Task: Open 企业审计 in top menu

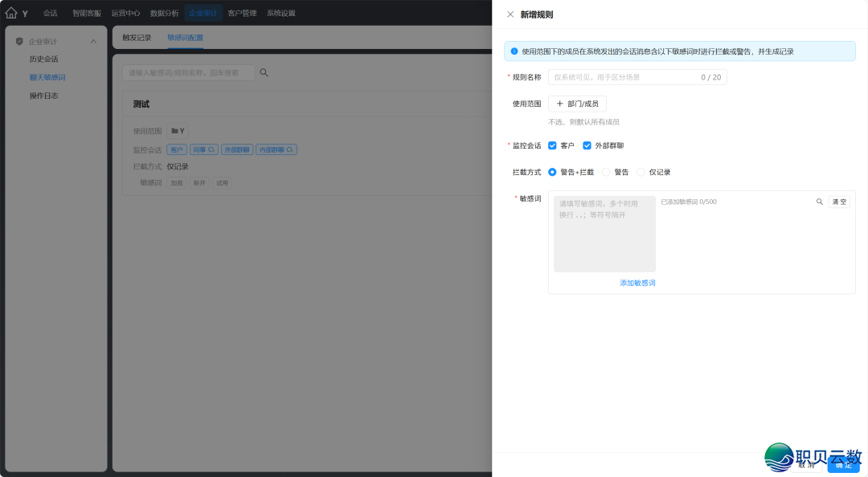Action: [x=203, y=13]
